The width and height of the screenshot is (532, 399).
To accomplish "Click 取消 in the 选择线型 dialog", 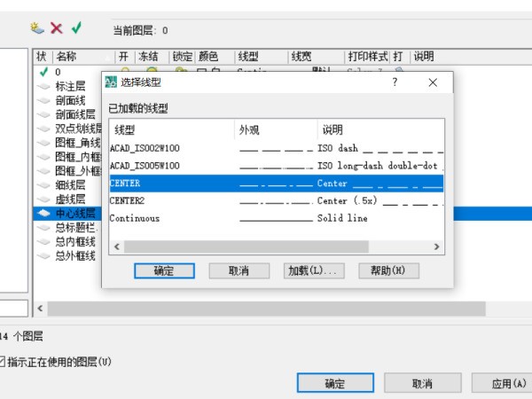I will (x=239, y=270).
